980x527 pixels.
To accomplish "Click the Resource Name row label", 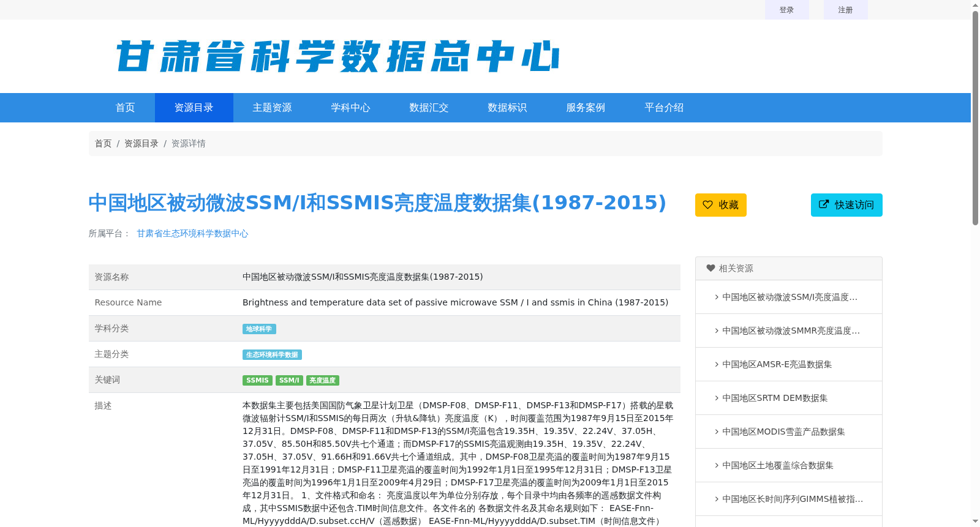I will coord(128,302).
